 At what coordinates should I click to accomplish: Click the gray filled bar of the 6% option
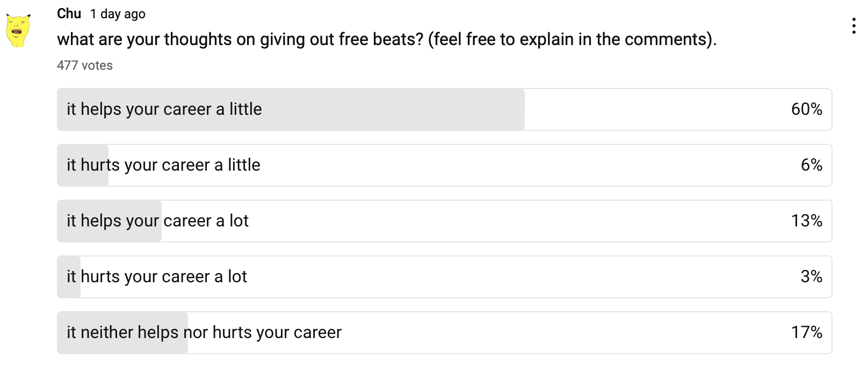pyautogui.click(x=83, y=165)
